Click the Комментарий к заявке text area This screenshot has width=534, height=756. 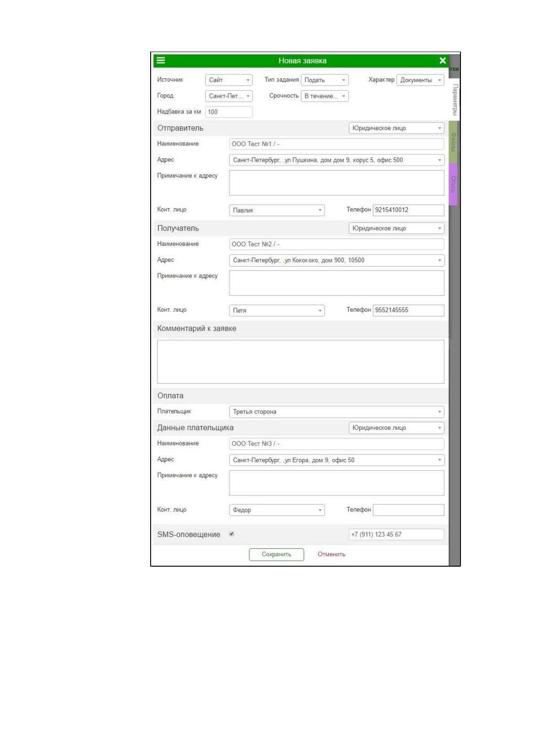[301, 362]
